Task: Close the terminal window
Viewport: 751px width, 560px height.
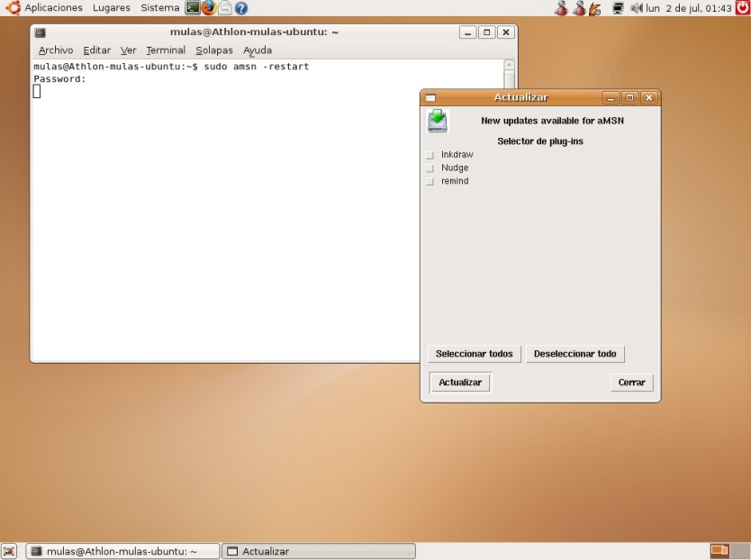Action: (506, 32)
